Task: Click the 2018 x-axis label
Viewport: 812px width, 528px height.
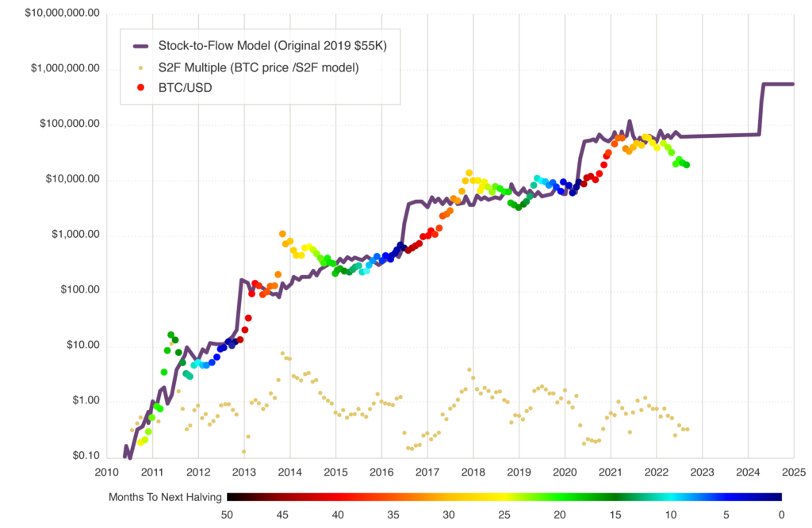Action: click(473, 472)
